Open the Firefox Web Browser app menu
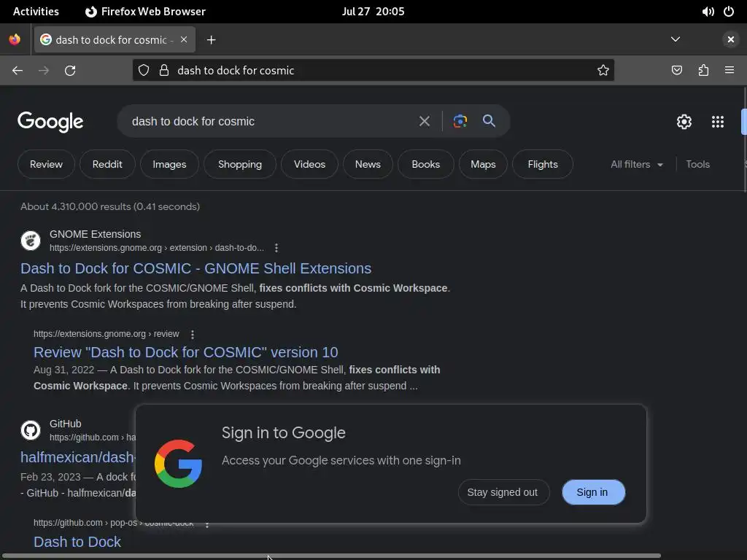 pos(145,12)
